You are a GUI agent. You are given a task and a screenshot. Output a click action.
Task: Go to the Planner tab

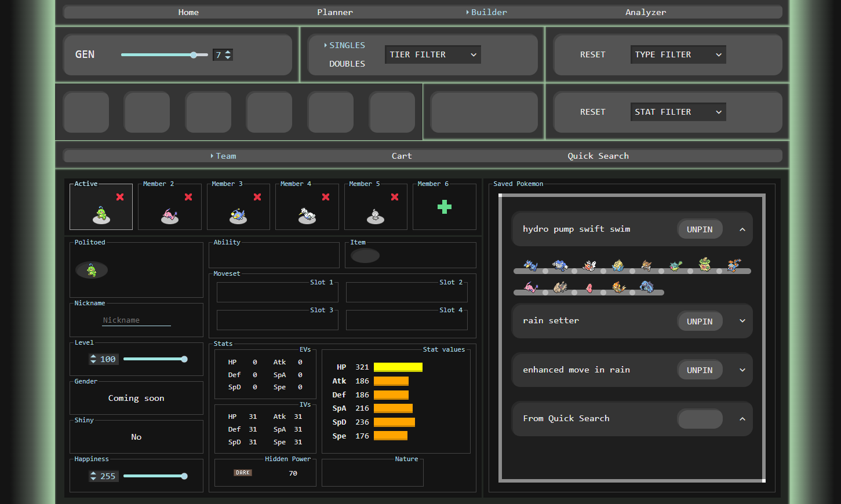click(x=335, y=12)
